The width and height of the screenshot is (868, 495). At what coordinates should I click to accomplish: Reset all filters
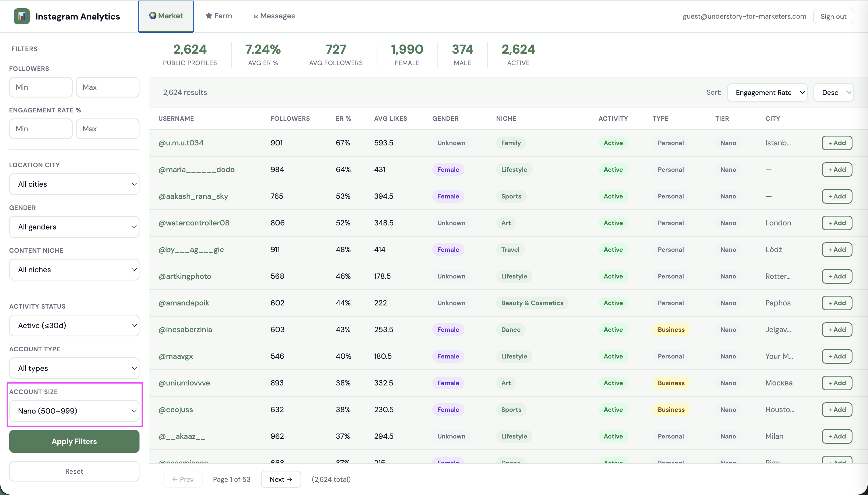74,471
